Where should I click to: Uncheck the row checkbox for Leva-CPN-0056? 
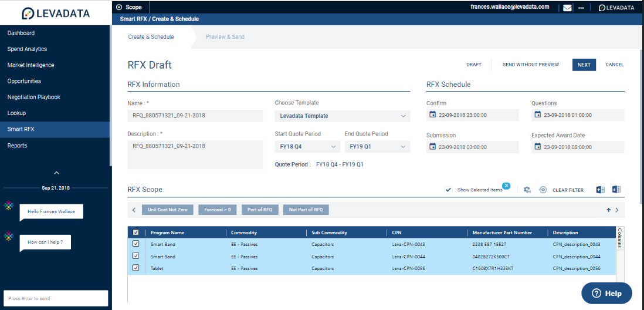(136, 268)
